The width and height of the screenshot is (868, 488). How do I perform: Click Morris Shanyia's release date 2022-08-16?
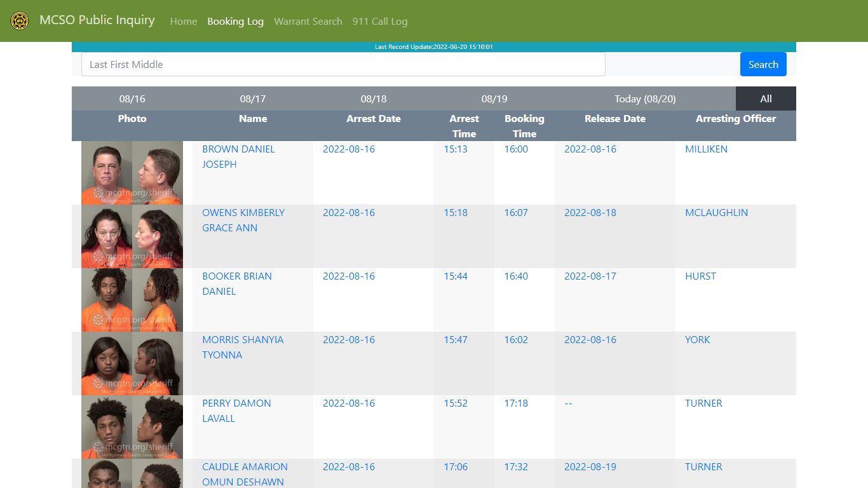point(590,339)
